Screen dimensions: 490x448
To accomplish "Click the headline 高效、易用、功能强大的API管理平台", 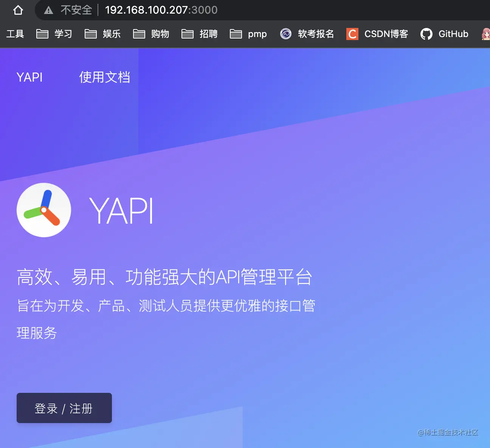I will point(164,277).
